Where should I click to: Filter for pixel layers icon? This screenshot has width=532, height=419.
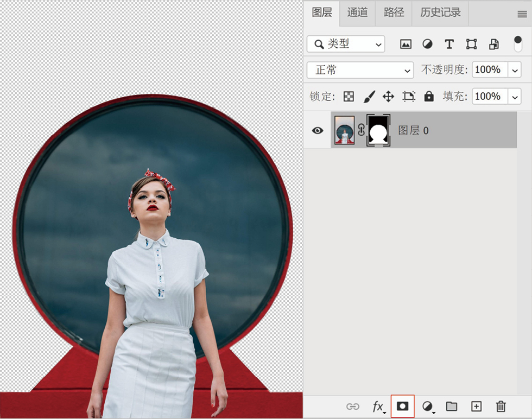click(x=406, y=45)
